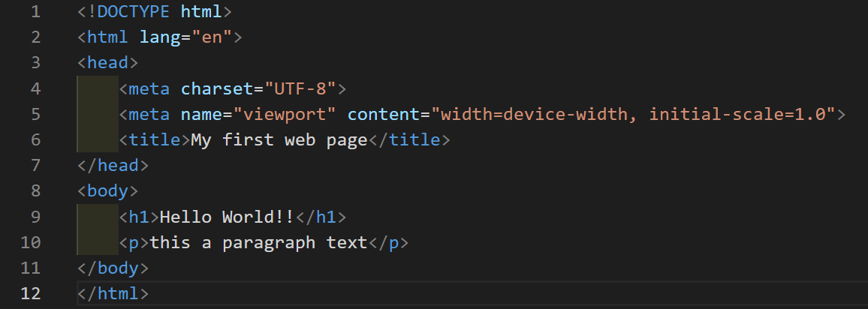This screenshot has width=868, height=309.
Task: Click the opening head tag
Action: click(107, 63)
